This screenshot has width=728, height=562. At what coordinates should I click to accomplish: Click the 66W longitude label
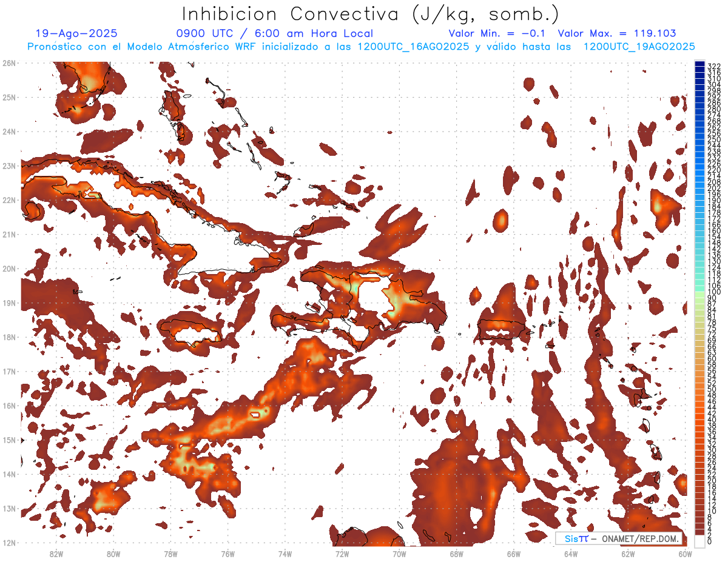[513, 554]
